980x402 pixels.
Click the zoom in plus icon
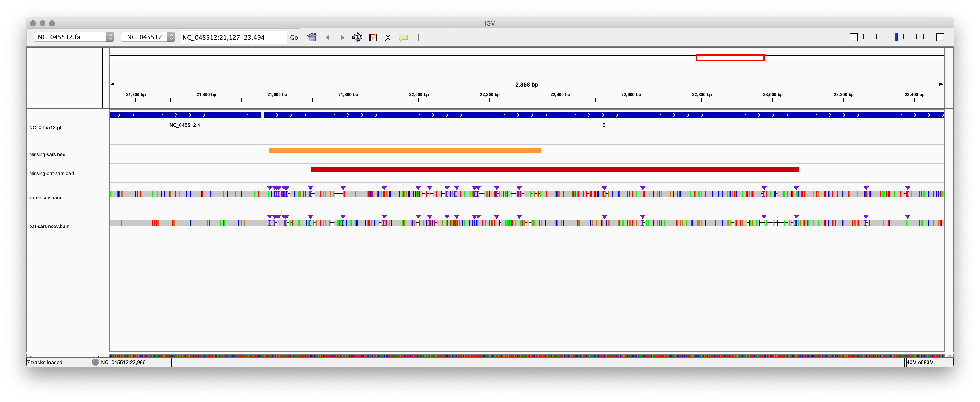[940, 37]
